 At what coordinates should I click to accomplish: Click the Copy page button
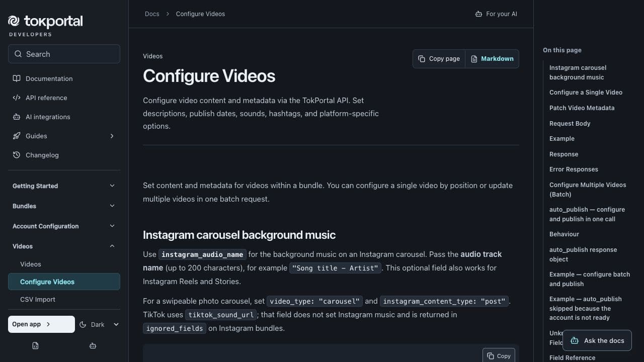point(439,59)
